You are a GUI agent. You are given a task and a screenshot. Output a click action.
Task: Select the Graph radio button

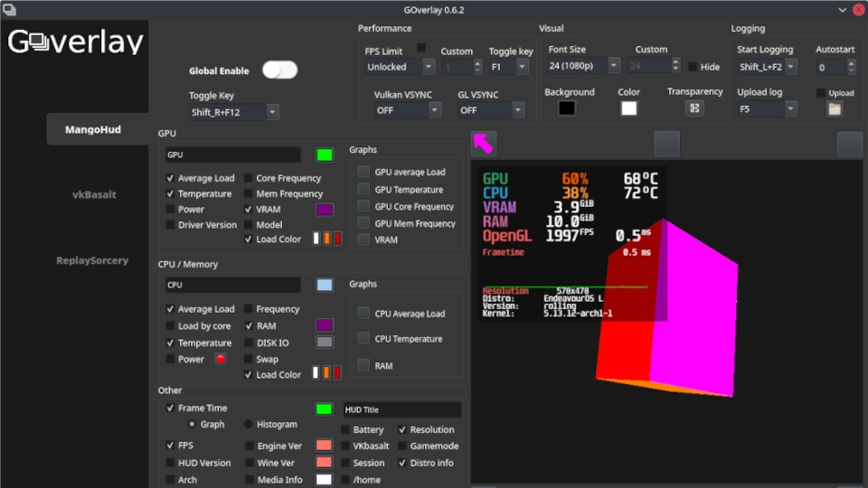192,425
